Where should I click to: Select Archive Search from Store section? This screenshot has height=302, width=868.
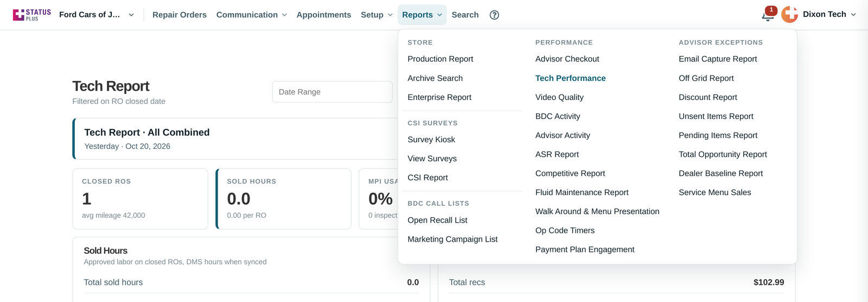point(435,78)
